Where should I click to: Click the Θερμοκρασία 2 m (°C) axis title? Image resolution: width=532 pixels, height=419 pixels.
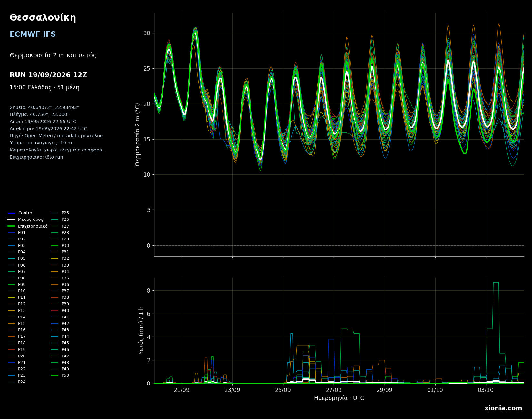tap(138, 134)
